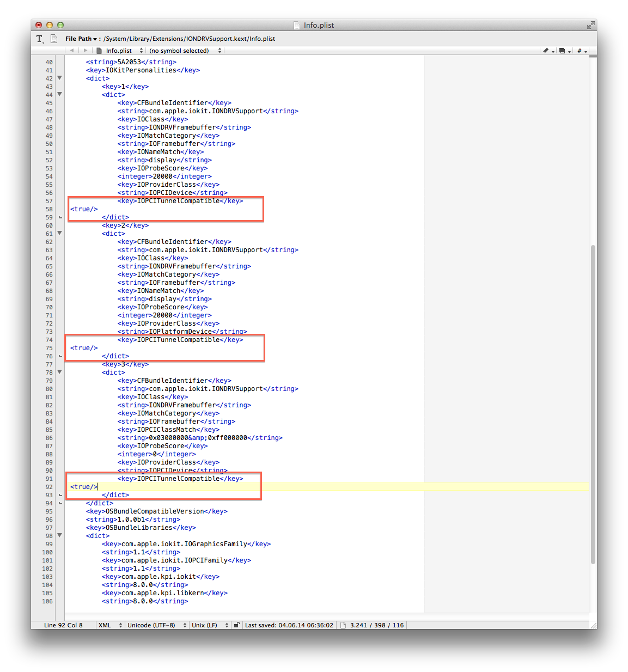Click fold end marker at line 76
The height and width of the screenshot is (672, 628).
point(60,357)
